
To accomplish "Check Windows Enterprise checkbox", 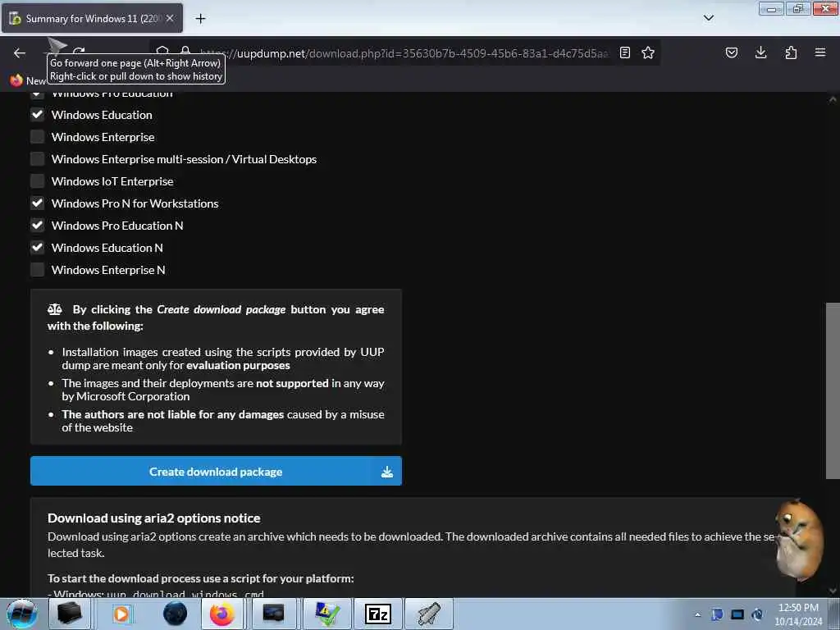I will point(37,137).
